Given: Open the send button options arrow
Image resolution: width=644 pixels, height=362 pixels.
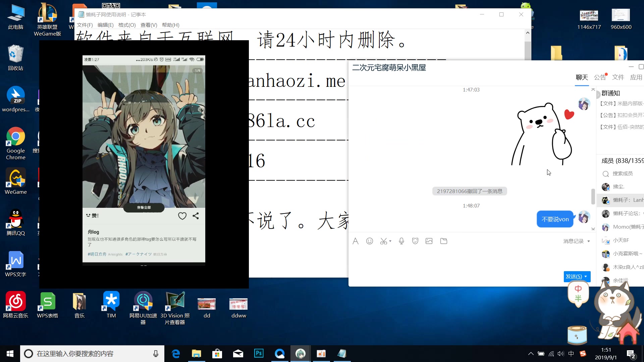Looking at the screenshot, I should (x=586, y=277).
